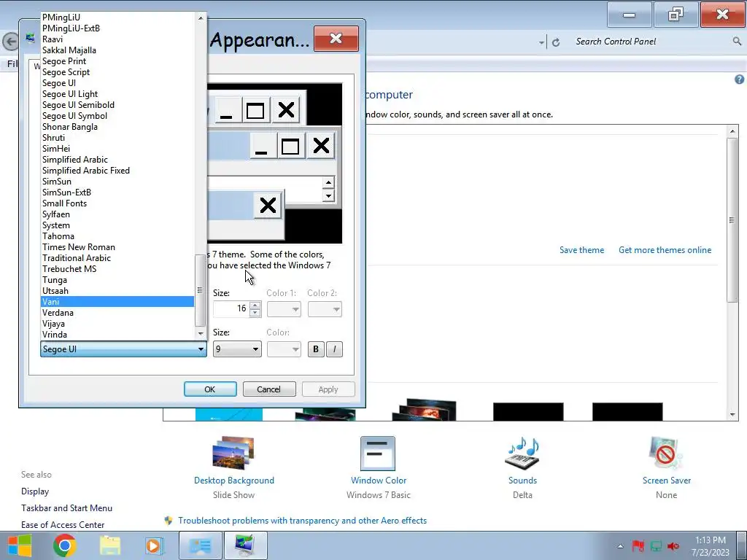The image size is (747, 560).
Task: Open Ease of Access Center link
Action: (63, 525)
